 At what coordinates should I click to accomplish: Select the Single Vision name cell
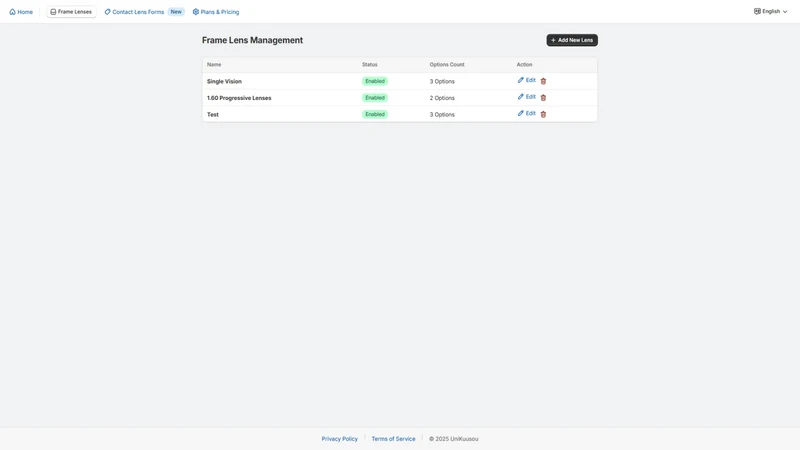[224, 81]
